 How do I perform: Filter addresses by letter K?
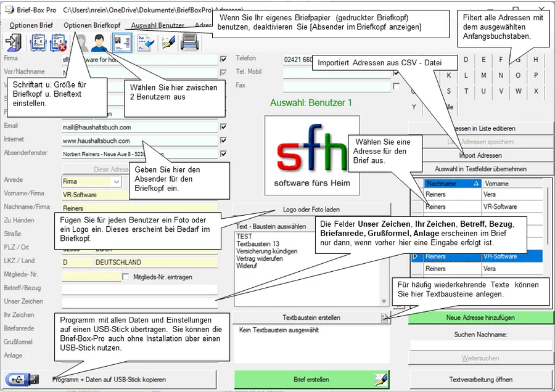pyautogui.click(x=449, y=75)
